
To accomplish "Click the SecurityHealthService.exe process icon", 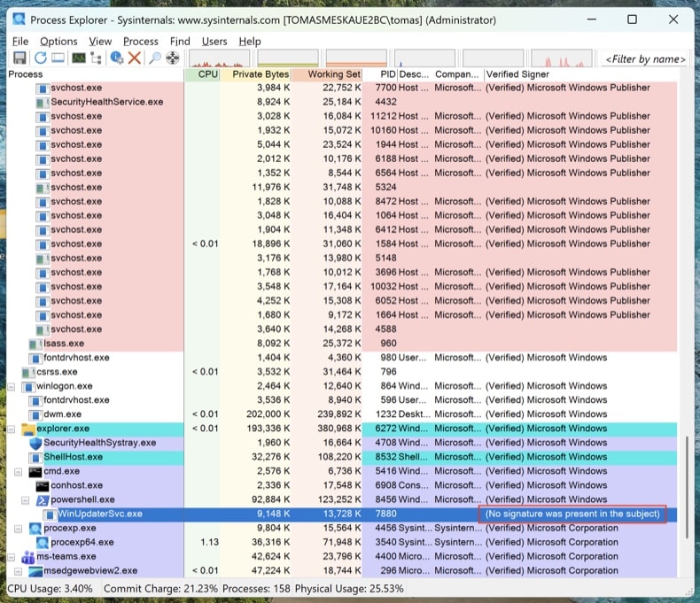I will [43, 103].
